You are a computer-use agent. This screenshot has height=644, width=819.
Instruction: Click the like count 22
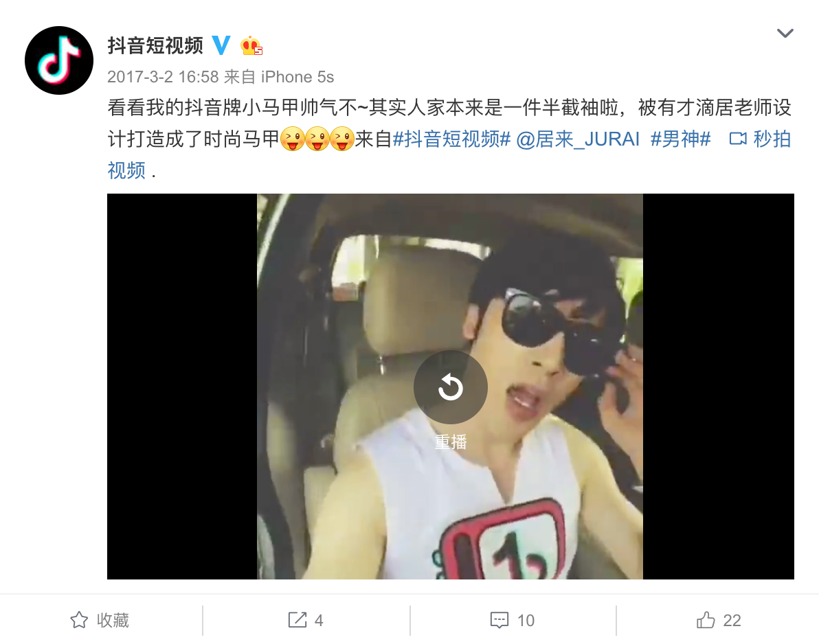[x=732, y=621]
